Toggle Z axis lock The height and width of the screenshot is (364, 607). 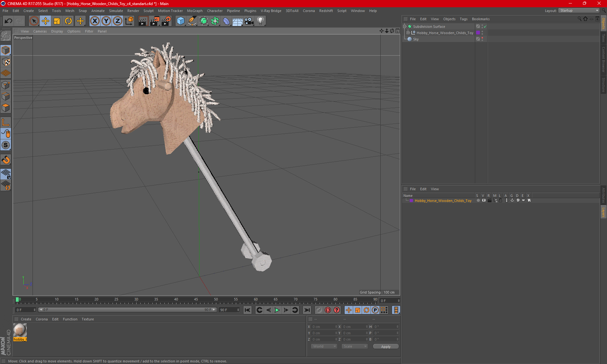point(118,21)
